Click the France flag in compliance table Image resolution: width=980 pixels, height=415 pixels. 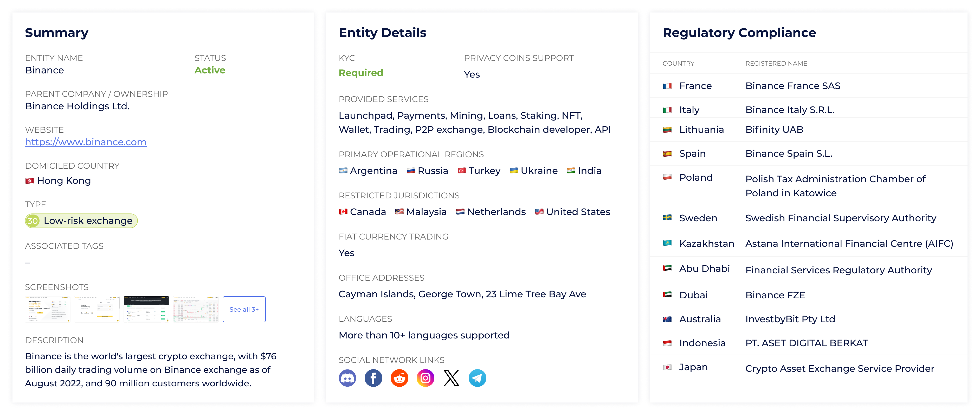667,86
